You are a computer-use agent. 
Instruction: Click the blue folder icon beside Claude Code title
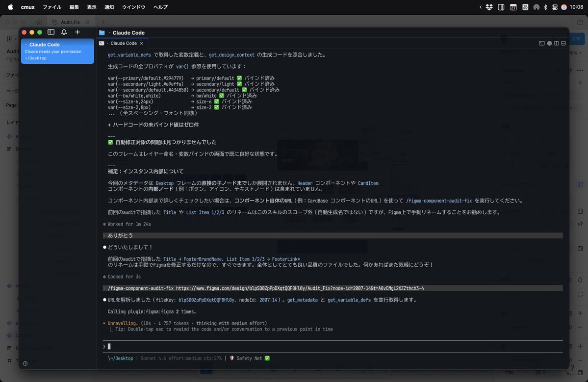[x=102, y=33]
